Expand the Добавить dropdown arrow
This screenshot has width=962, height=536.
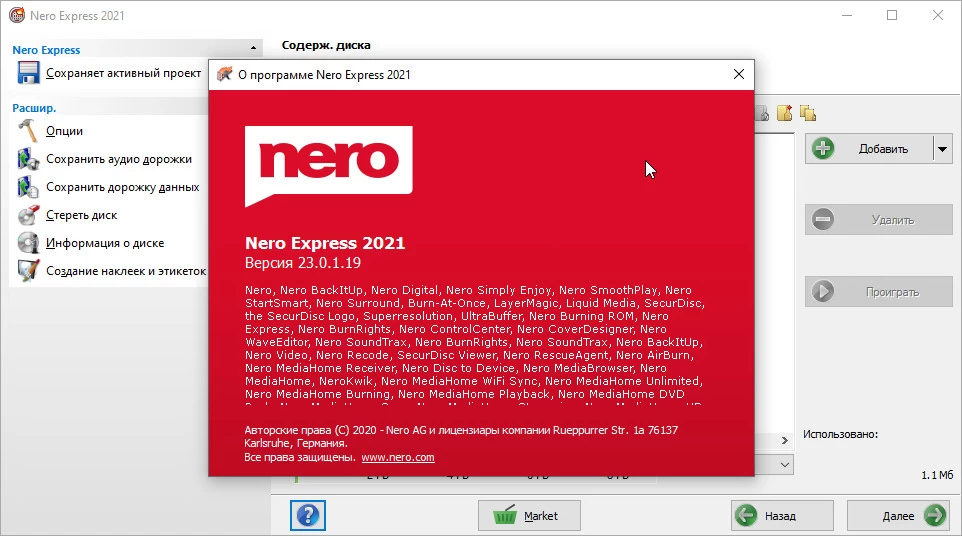point(942,149)
